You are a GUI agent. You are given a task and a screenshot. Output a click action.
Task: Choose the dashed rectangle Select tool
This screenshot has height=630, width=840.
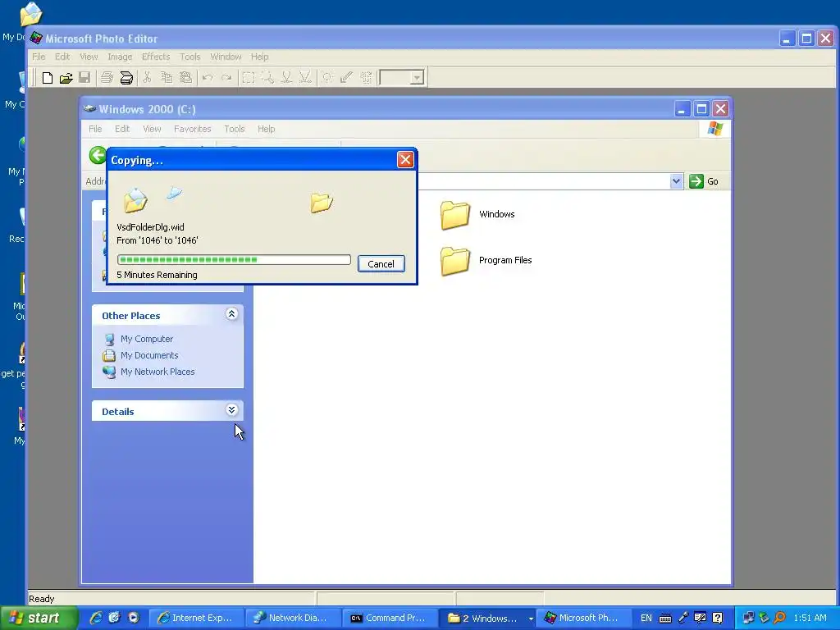tap(248, 78)
